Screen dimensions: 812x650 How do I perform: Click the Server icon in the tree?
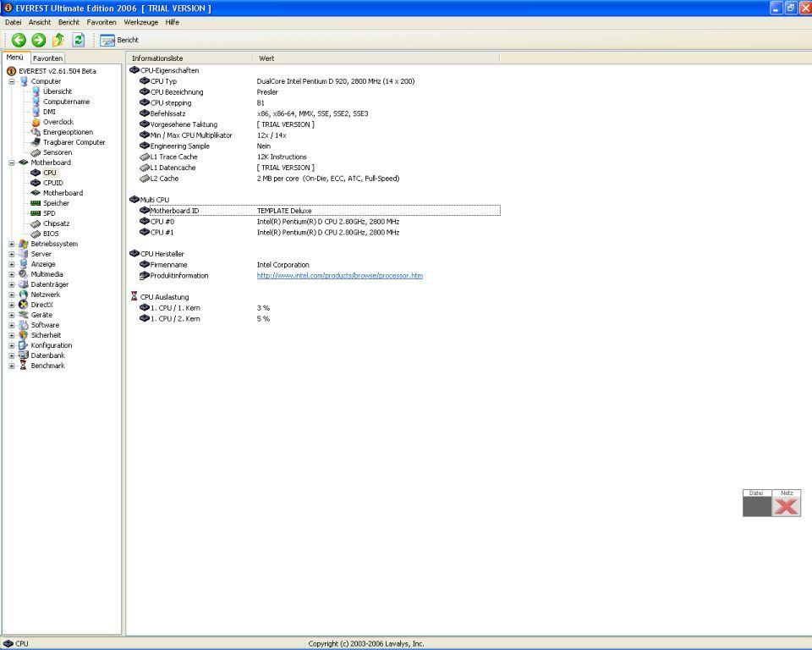24,254
